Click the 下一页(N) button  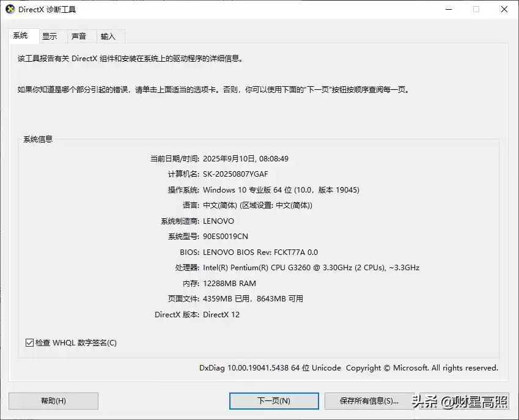click(273, 401)
